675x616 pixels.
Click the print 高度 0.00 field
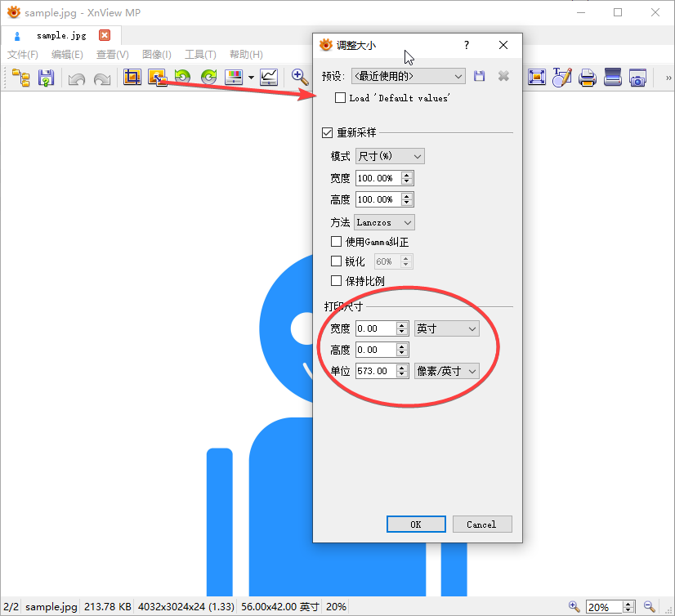click(376, 350)
